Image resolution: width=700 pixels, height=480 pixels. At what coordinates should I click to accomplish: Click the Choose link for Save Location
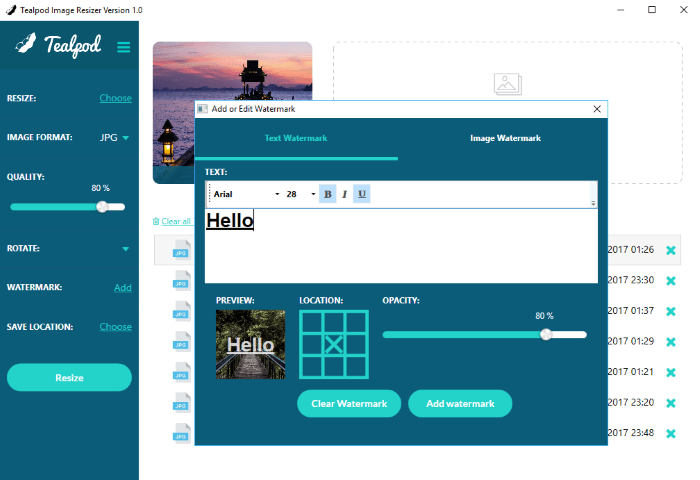(116, 327)
